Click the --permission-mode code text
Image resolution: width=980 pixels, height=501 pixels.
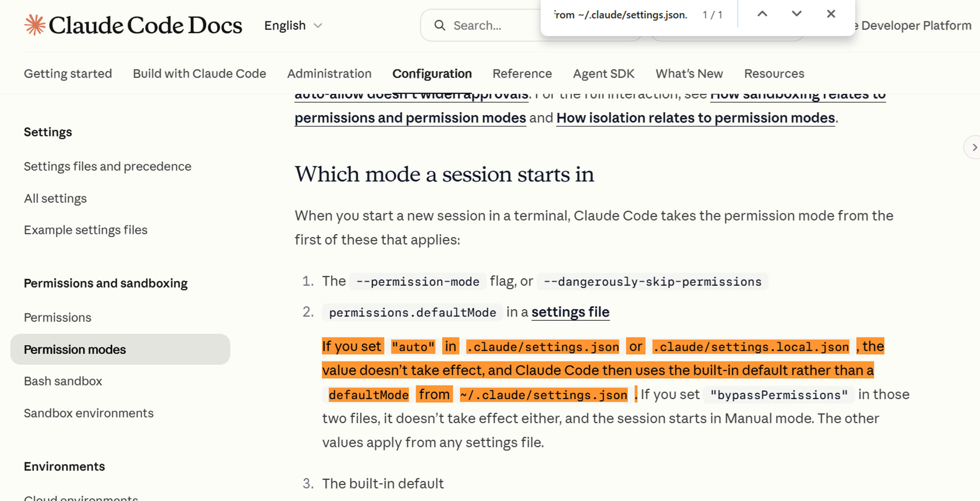tap(417, 282)
